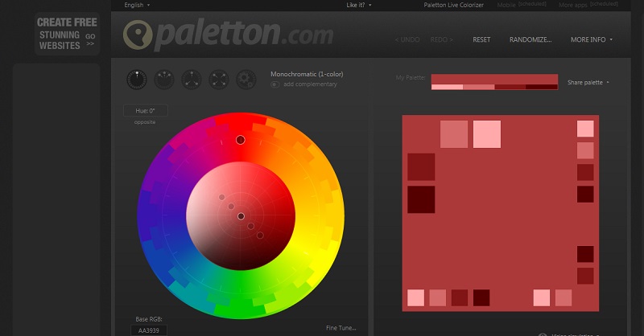Open the English language dropdown
Viewport: 644px width, 336px height.
(x=137, y=5)
